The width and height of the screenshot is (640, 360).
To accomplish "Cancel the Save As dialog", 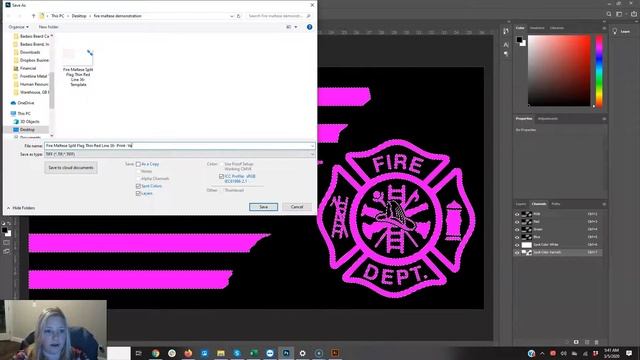I will (x=297, y=207).
